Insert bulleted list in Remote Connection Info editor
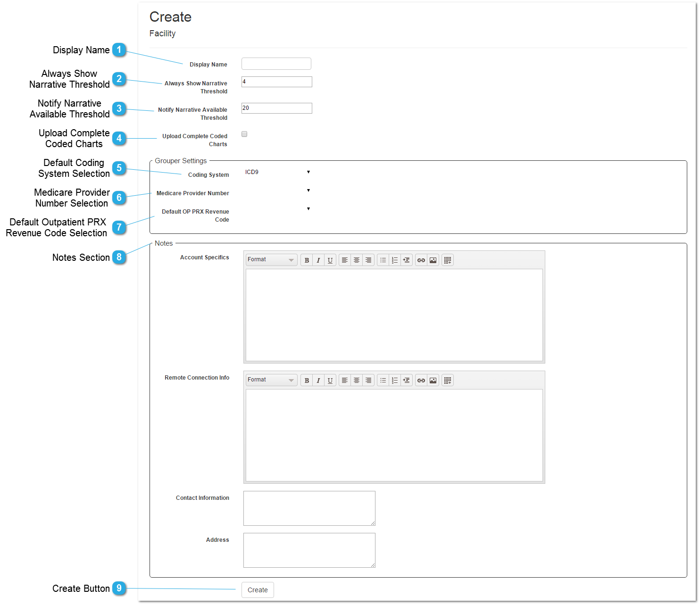Screen dimensions: 700x605 click(383, 381)
